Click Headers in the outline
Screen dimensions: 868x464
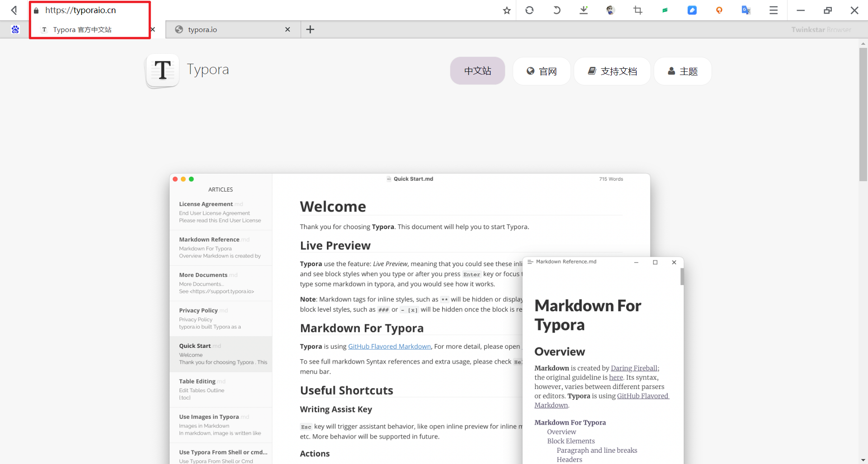[569, 459]
